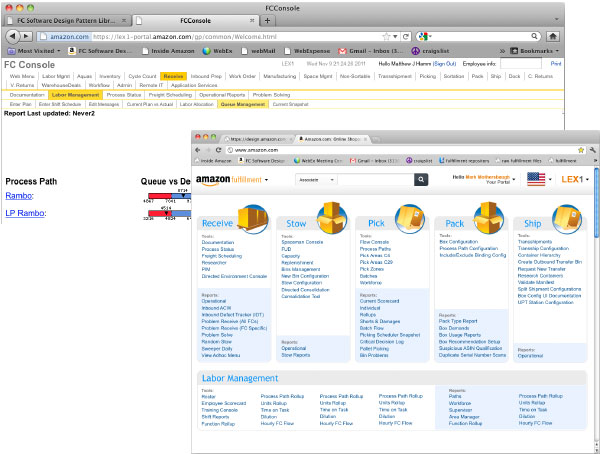600x454 pixels.
Task: Click the Employee info input field
Action: pos(521,64)
